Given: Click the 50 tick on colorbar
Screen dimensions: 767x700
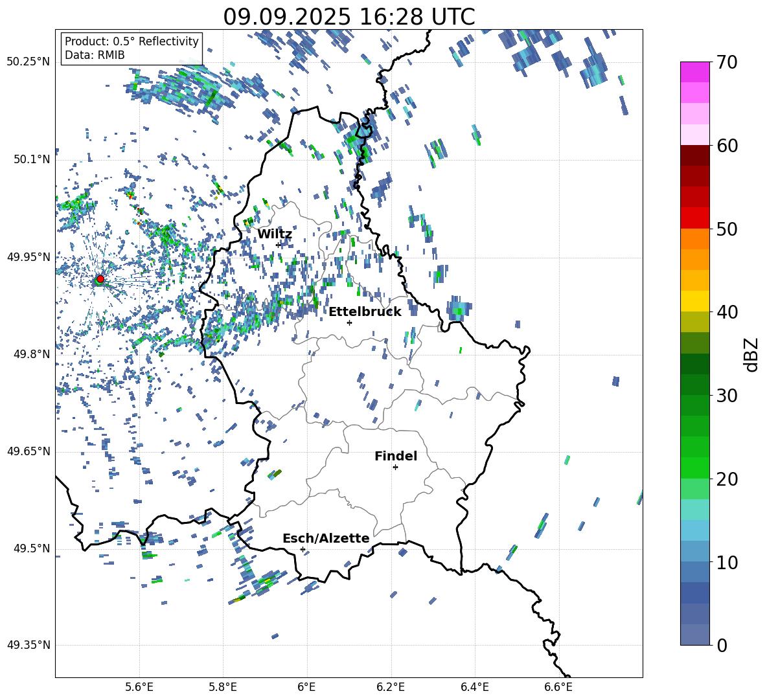Looking at the screenshot, I should (727, 229).
